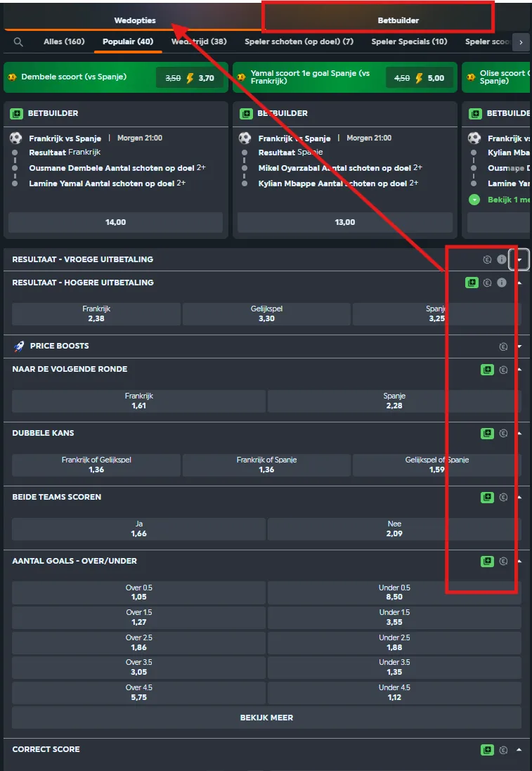Collapse Resultaat - Hogere Uitbetaling section
Viewport: 532px width, 771px height.
[520, 283]
